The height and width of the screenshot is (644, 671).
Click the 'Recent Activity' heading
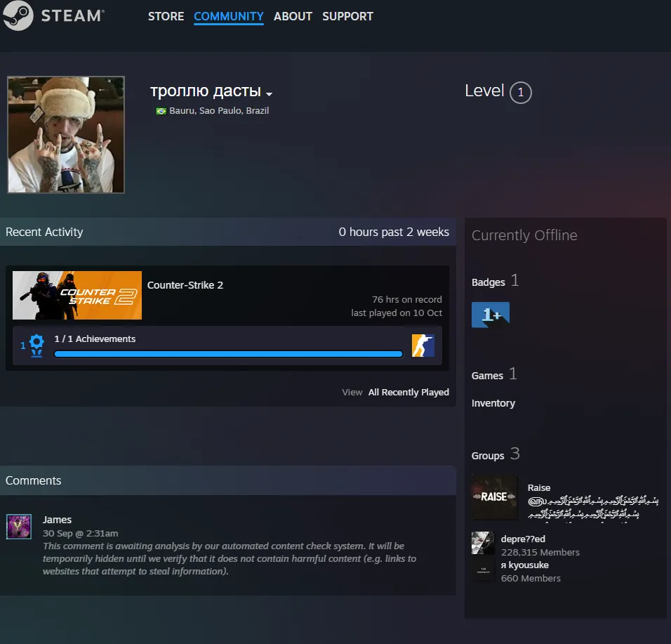pyautogui.click(x=44, y=232)
